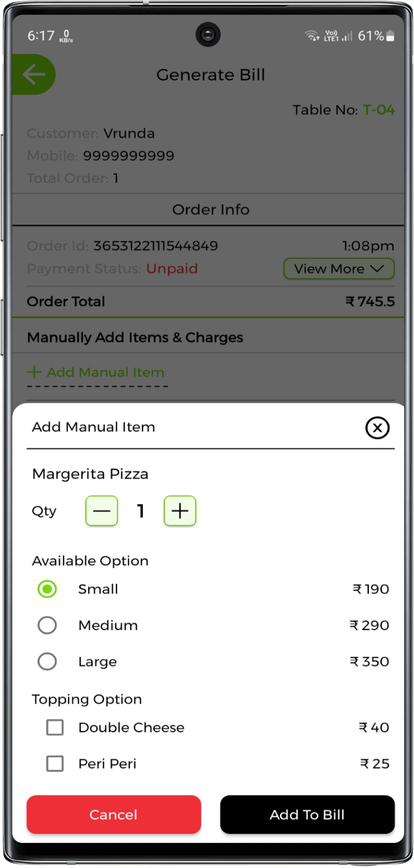
Task: Tap the battery icon in status bar
Action: (x=390, y=36)
